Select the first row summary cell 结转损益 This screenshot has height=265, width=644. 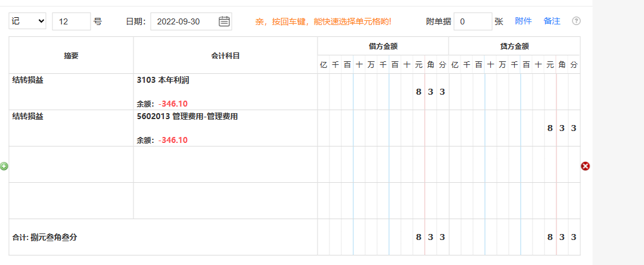[71, 92]
